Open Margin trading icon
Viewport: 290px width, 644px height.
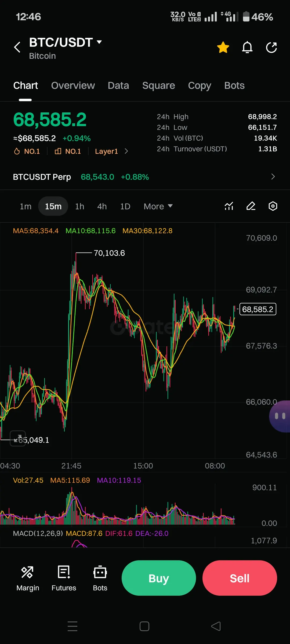[x=28, y=578]
